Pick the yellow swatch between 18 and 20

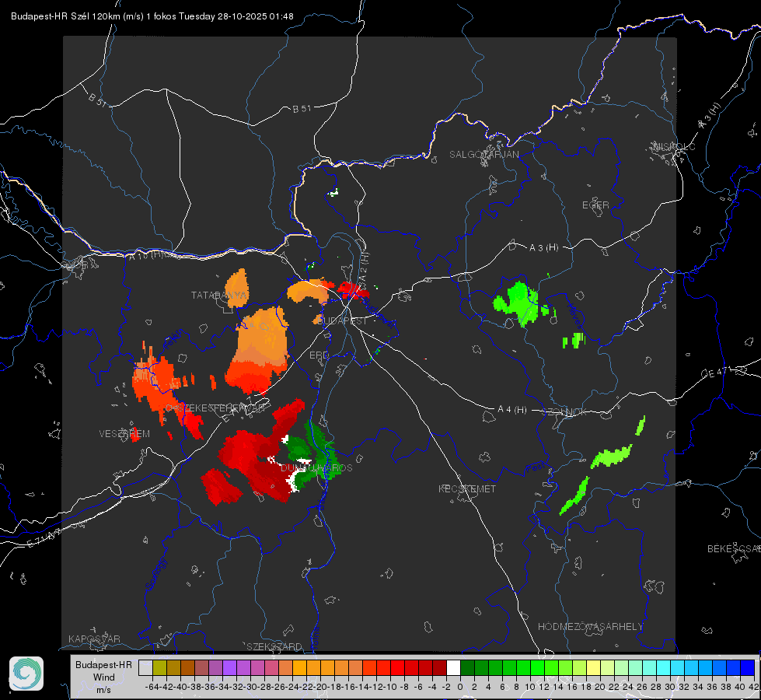(594, 667)
